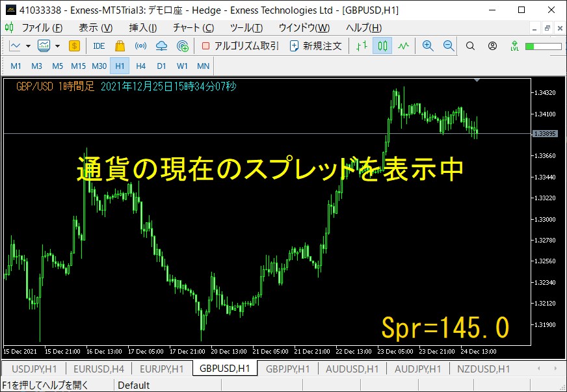This screenshot has width=567, height=392.
Task: Open the IDE MetaEditor button
Action: (x=99, y=46)
